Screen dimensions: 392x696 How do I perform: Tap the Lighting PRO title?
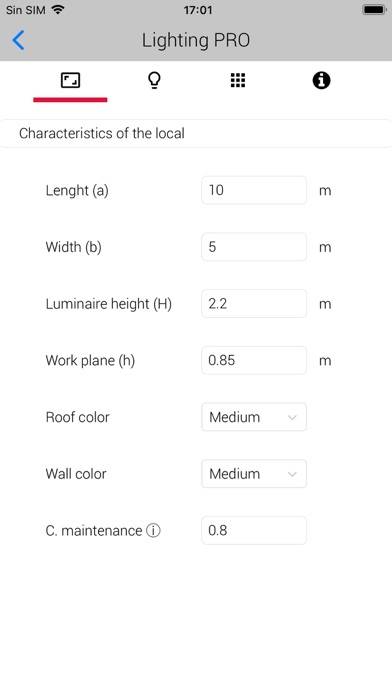click(x=196, y=40)
